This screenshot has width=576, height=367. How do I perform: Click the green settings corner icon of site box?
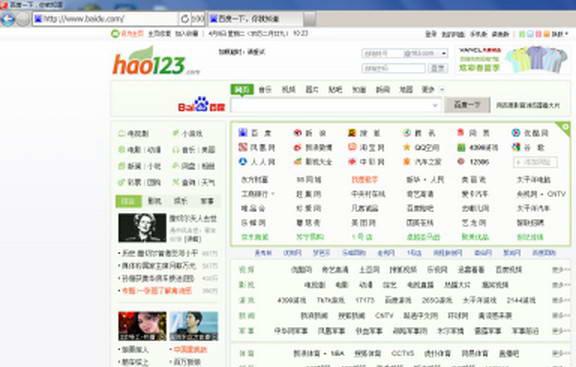coord(565,127)
